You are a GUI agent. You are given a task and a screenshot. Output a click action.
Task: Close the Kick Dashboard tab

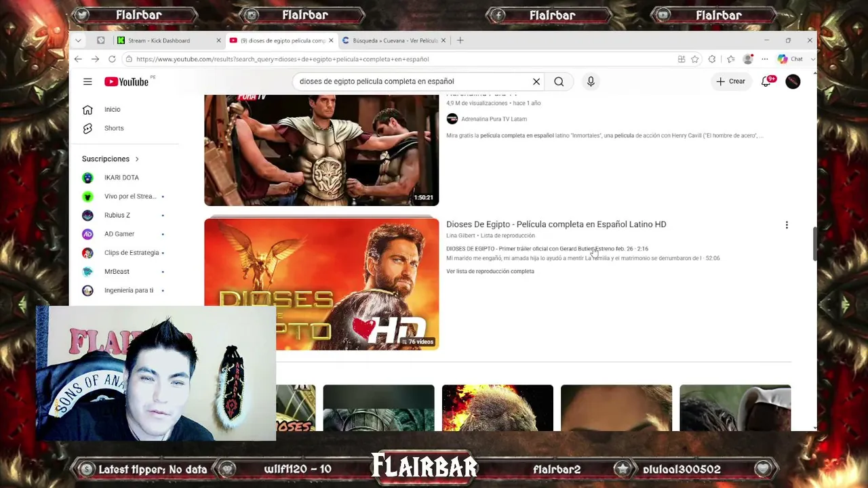click(218, 41)
